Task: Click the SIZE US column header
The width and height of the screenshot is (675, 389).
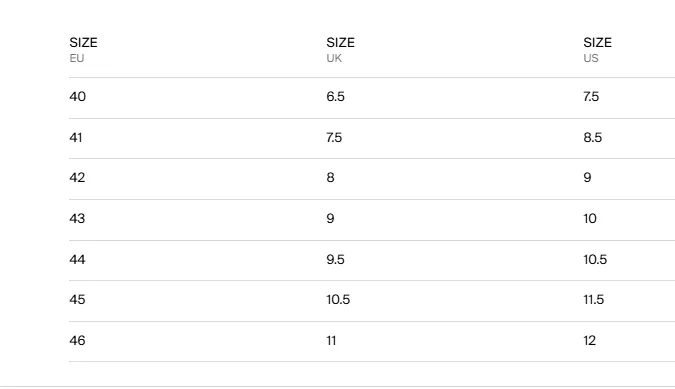Action: (598, 49)
